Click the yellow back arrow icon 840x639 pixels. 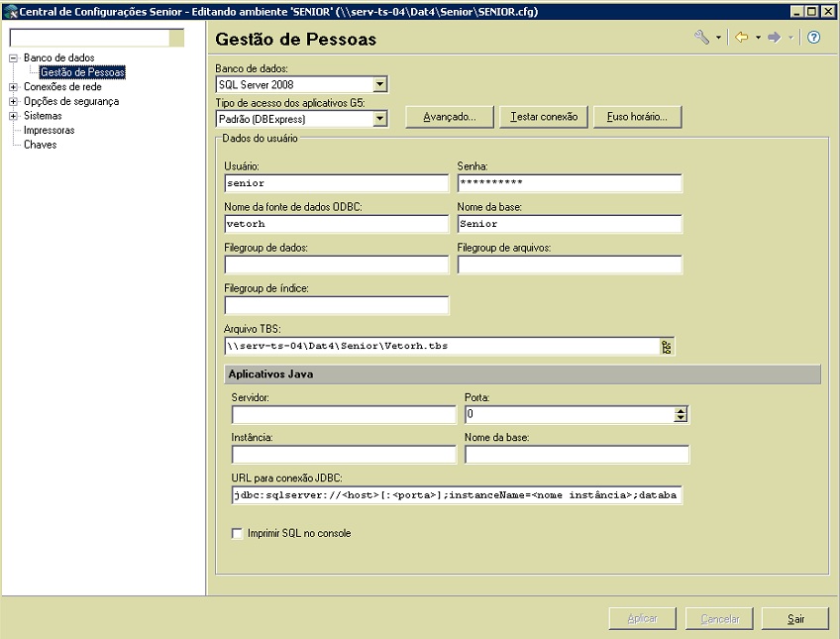741,38
